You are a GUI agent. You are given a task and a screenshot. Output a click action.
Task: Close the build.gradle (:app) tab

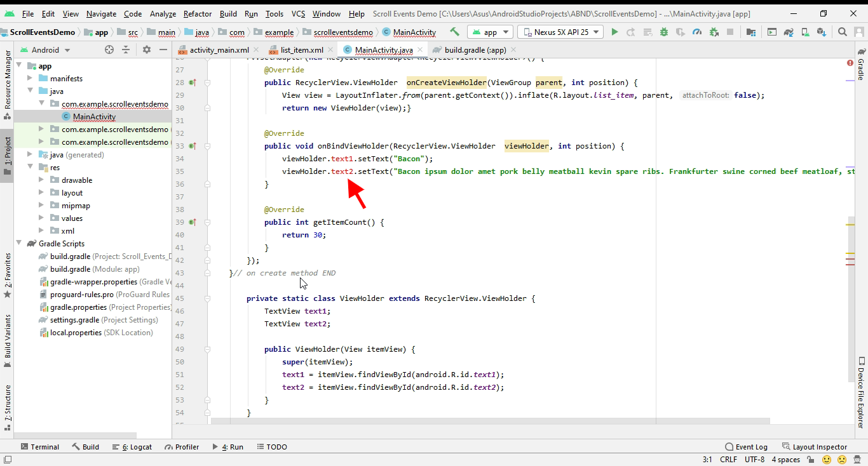point(513,50)
